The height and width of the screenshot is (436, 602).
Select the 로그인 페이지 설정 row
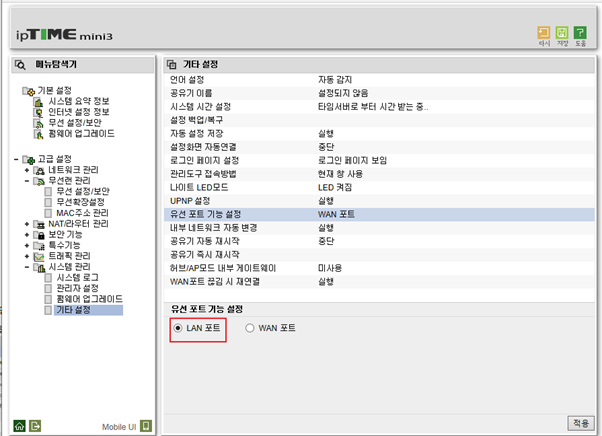click(x=379, y=160)
